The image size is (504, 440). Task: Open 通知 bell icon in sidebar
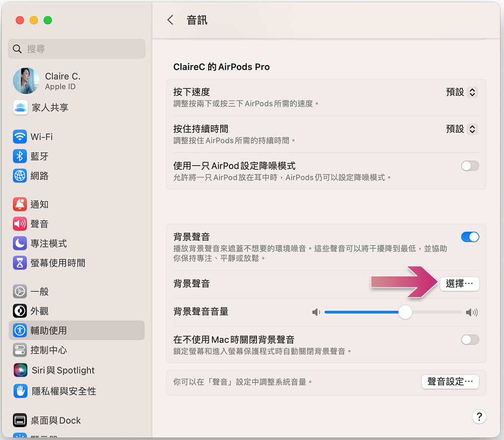[x=20, y=204]
